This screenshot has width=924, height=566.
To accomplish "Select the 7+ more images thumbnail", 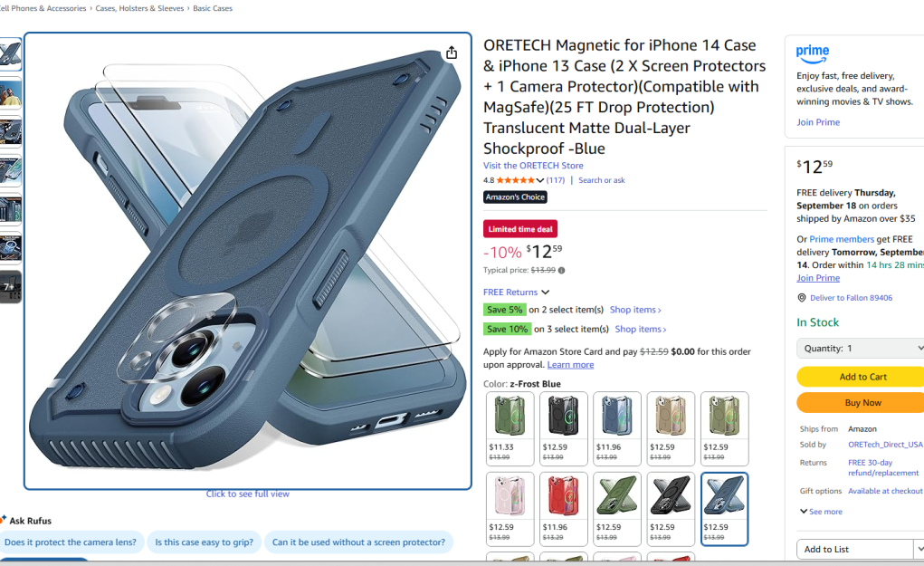I will coord(11,287).
